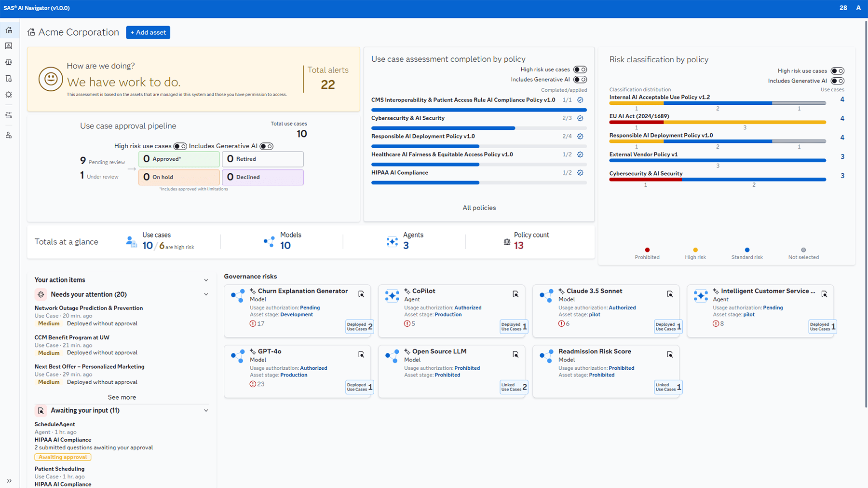Open the All policies link
Viewport: 868px width, 488px height.
[x=479, y=208]
